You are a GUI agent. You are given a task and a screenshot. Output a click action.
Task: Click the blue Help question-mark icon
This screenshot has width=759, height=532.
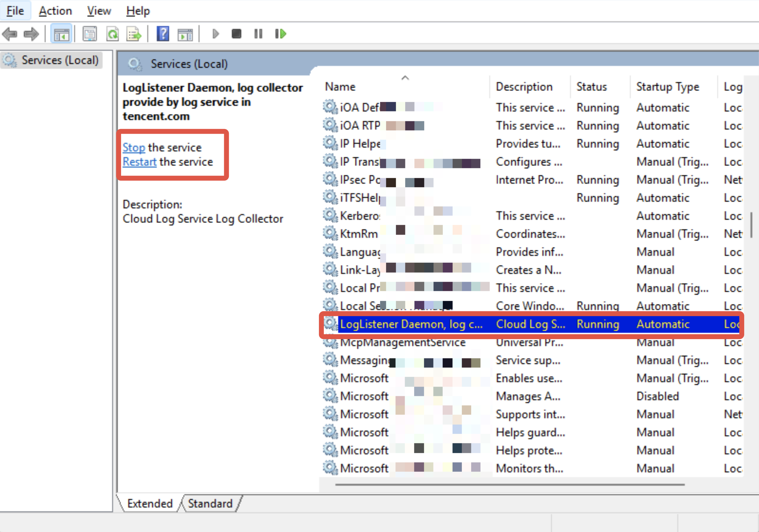click(163, 34)
